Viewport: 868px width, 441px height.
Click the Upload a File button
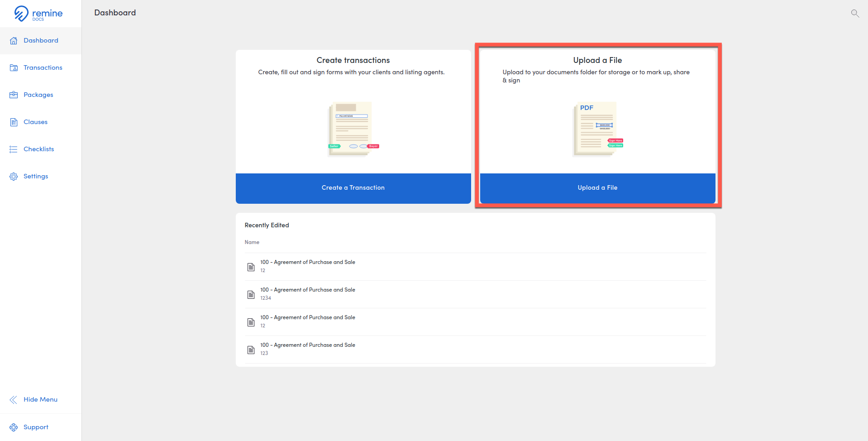(x=598, y=188)
